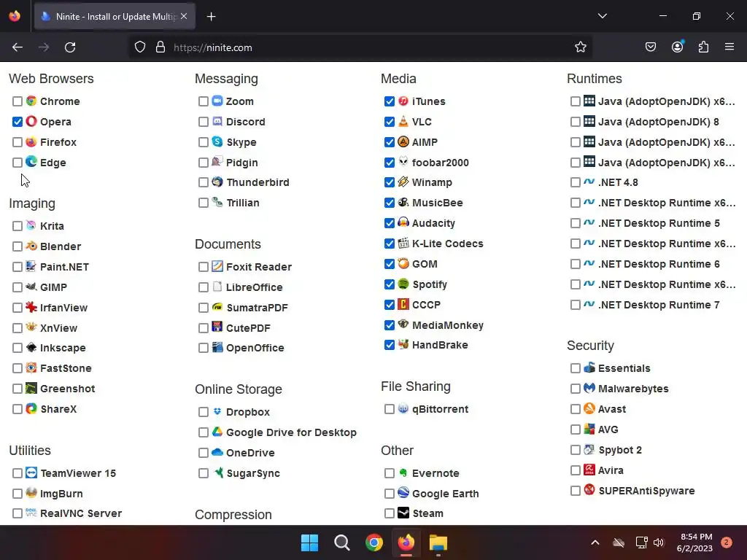Check the Avast checkbox
This screenshot has width=747, height=560.
[576, 410]
